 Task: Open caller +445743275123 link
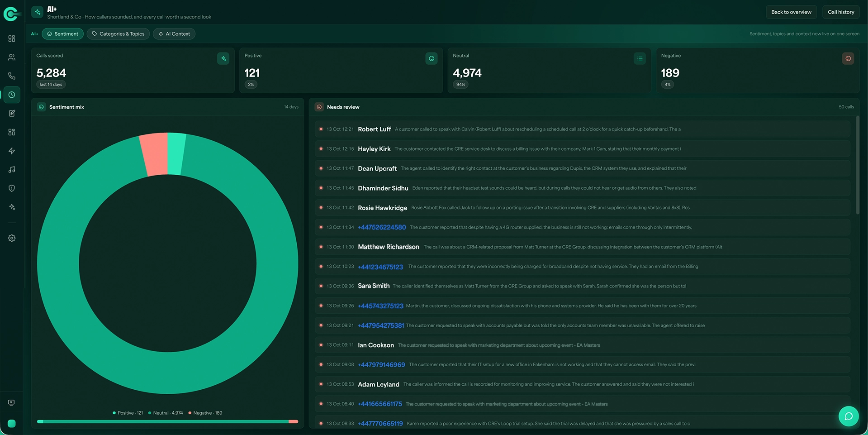(x=380, y=306)
